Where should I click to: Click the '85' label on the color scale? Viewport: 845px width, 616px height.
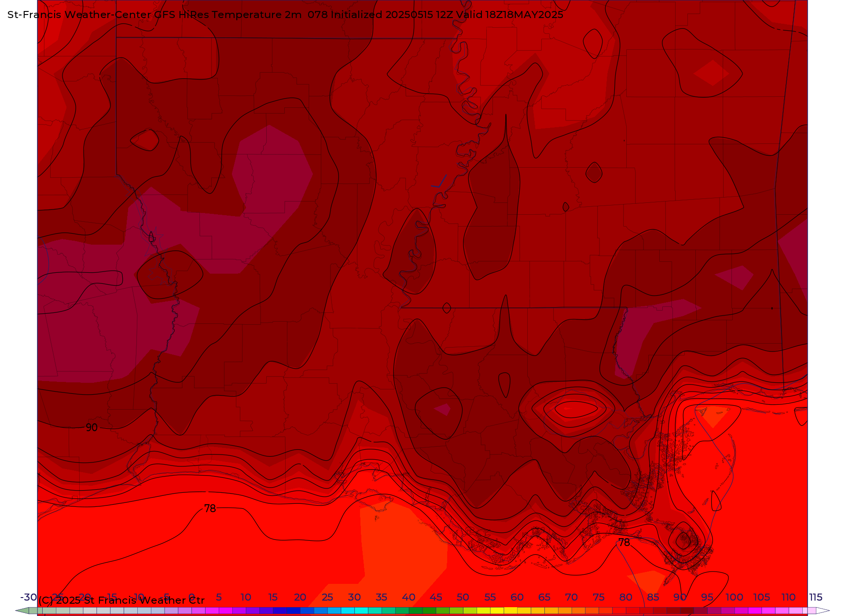(x=653, y=597)
